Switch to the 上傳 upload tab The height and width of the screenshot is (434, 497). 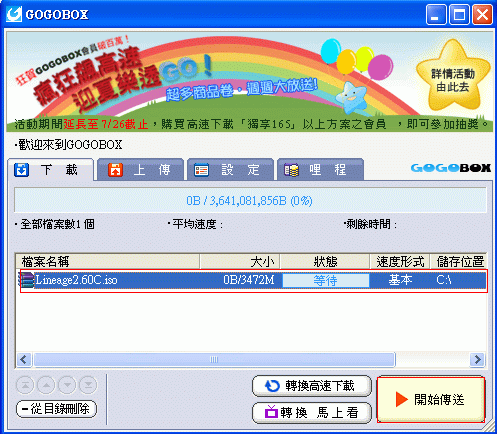coord(140,170)
